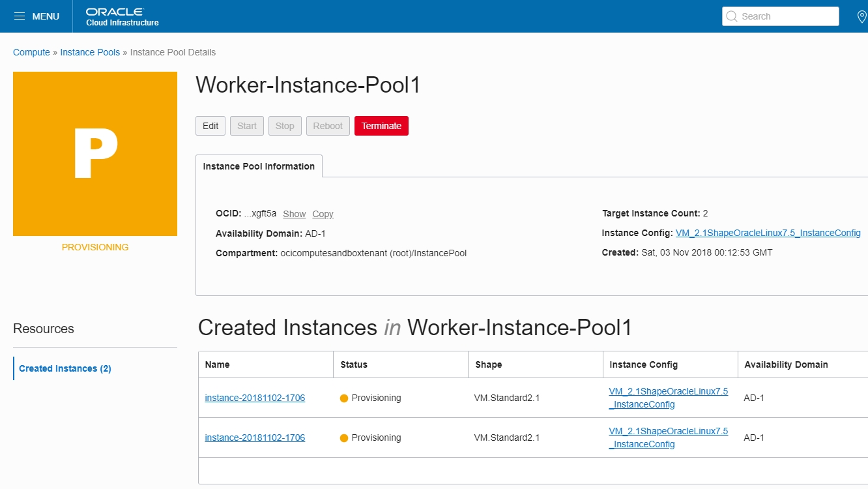Open the first instance-20181102-1706 link
Image resolution: width=868 pixels, height=489 pixels.
255,397
